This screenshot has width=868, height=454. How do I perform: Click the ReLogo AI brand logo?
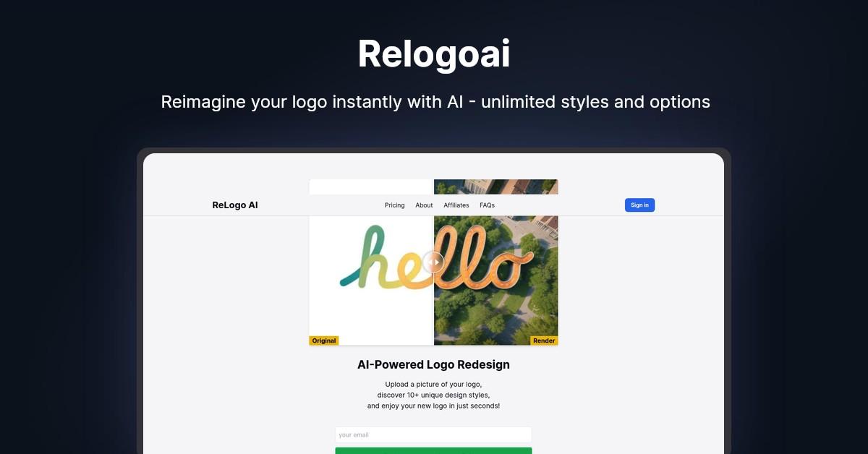click(235, 205)
